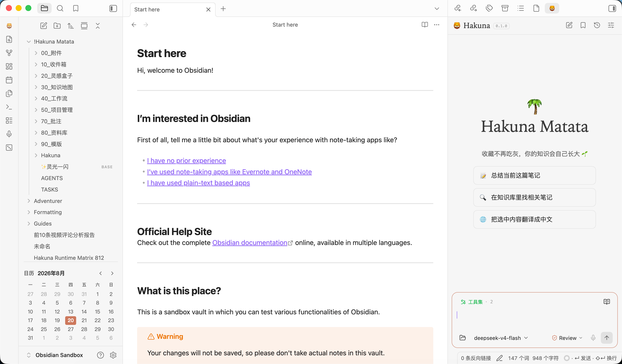Screen dimensions: 622x364
Task: Open outgoing links tab icon
Action: [x=473, y=8]
